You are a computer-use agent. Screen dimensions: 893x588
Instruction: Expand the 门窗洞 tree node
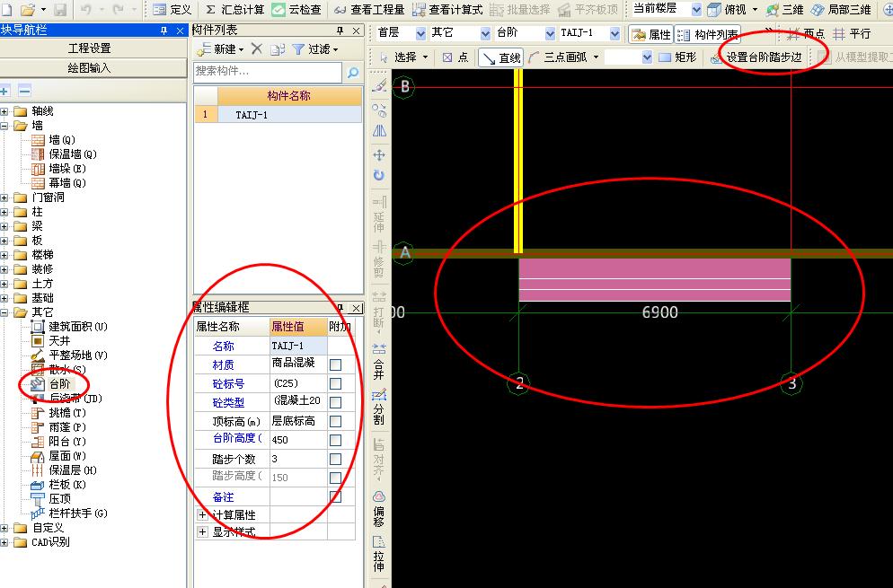4,197
